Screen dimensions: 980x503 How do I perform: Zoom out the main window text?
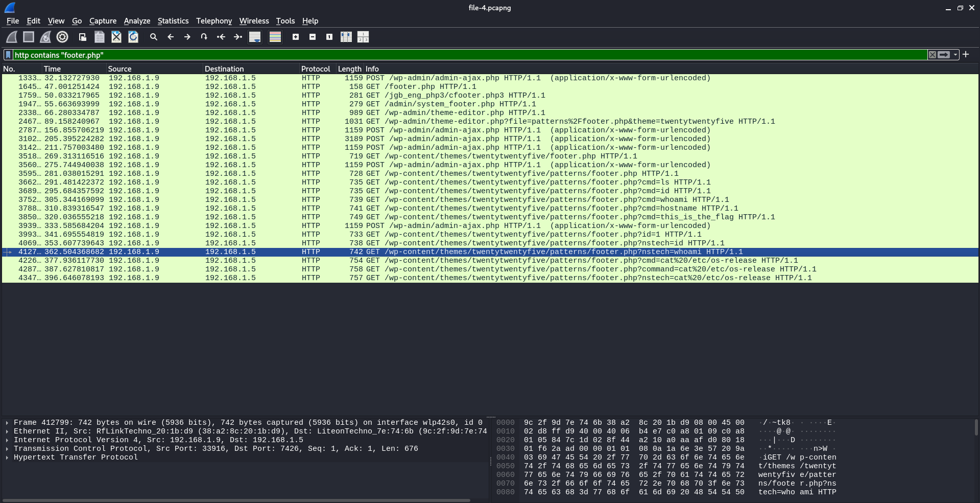313,37
